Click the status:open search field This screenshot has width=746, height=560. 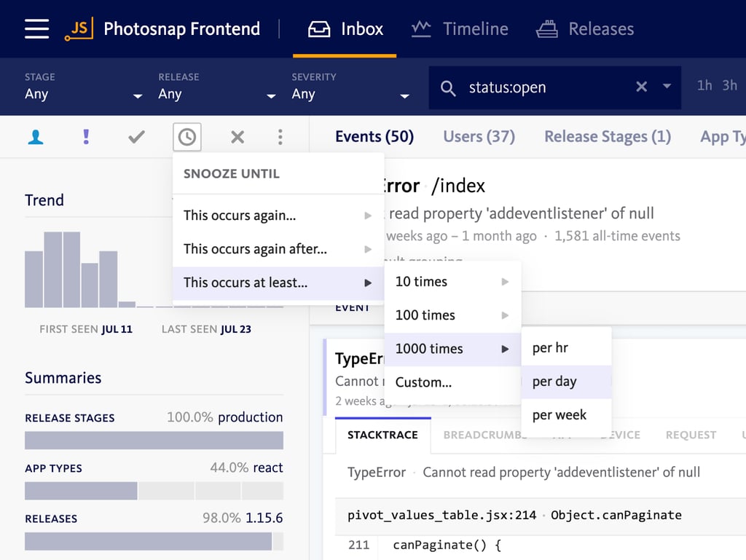tap(546, 87)
